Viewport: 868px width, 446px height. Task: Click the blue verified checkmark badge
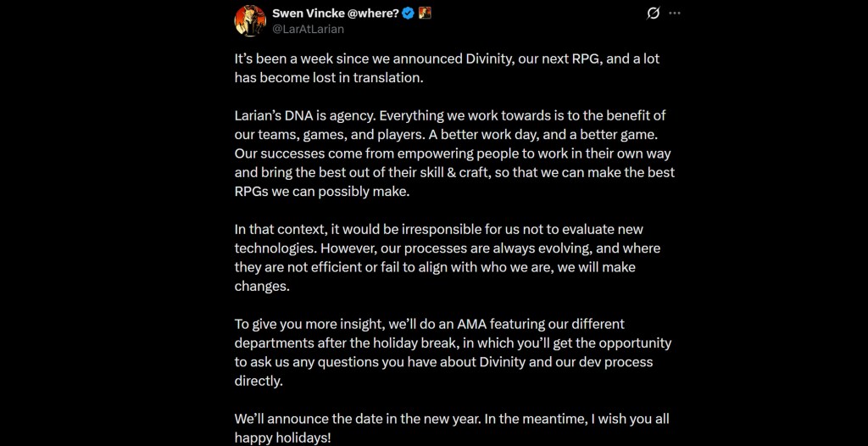(408, 14)
